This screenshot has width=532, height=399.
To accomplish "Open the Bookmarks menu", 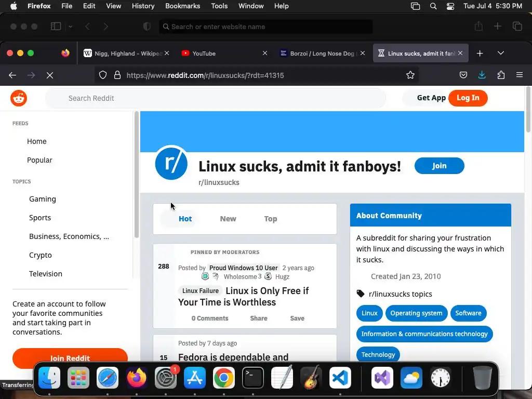I will 182,6.
